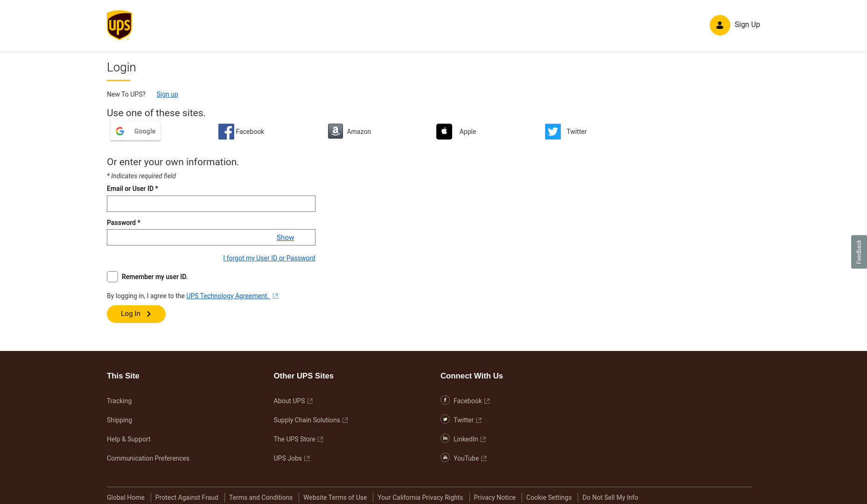This screenshot has height=504, width=867.
Task: Click the UPS shield logo
Action: [x=119, y=25]
